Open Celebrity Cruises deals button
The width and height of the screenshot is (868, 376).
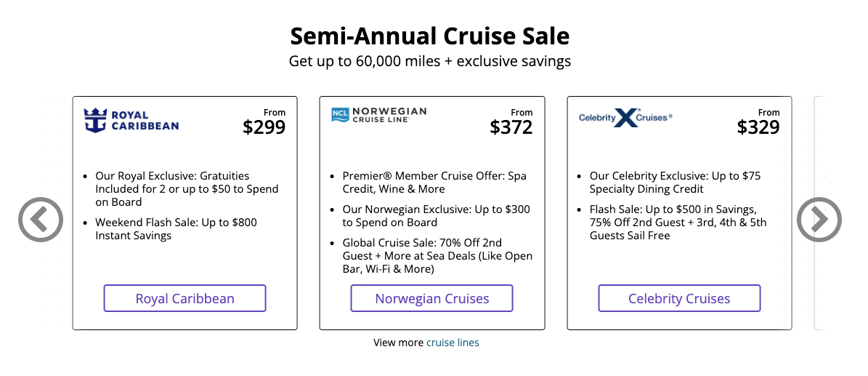click(x=679, y=298)
